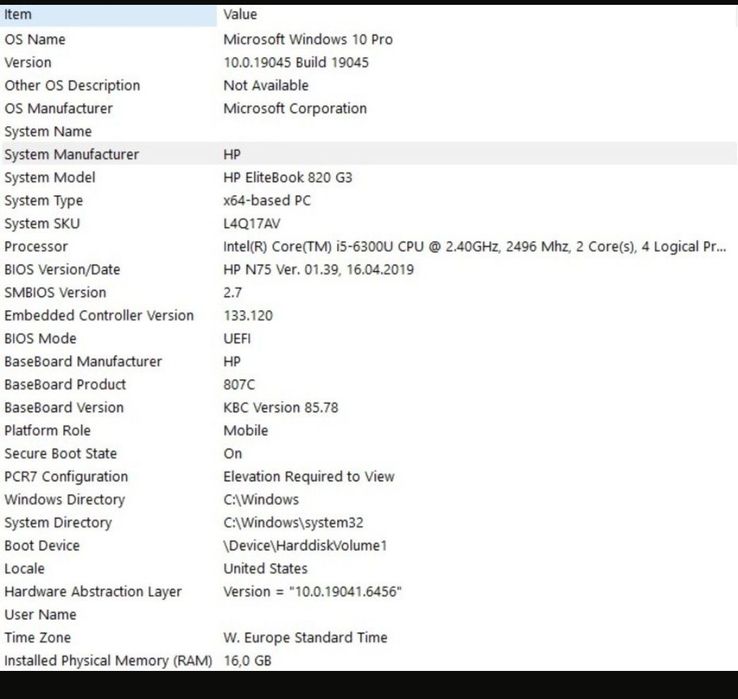Image resolution: width=738 pixels, height=699 pixels.
Task: Click the Item column header
Action: pos(108,15)
